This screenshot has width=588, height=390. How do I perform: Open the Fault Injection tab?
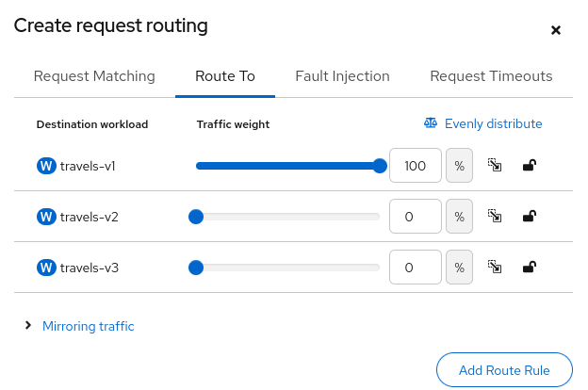(x=342, y=76)
